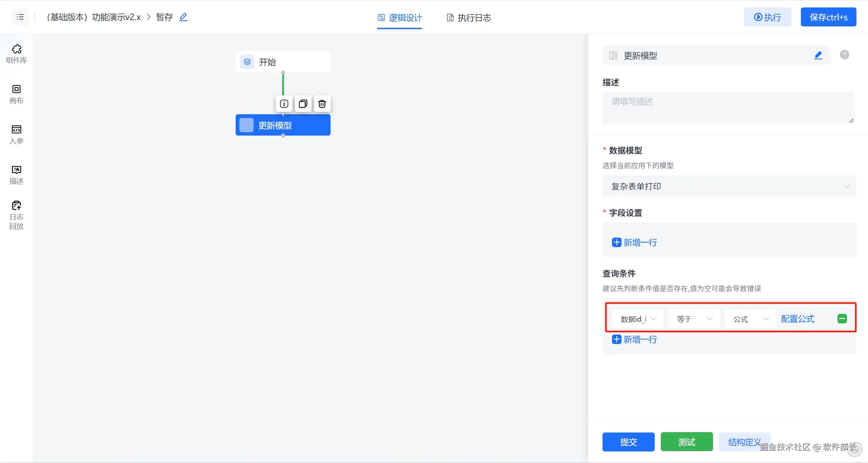Click the 配置公式 link
Viewport: 868px width, 463px height.
click(x=797, y=319)
